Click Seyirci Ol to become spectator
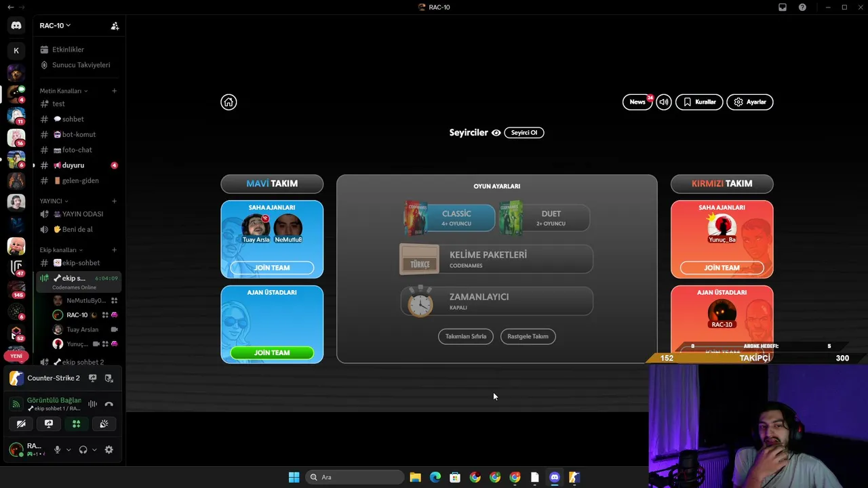Image resolution: width=868 pixels, height=488 pixels. tap(524, 133)
